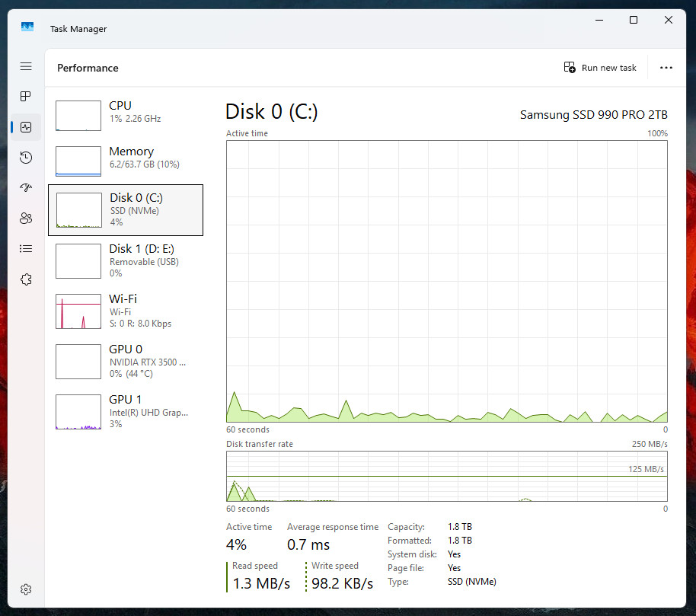This screenshot has height=616, width=696.
Task: Click the 125 MB/s graph marker label
Action: tap(646, 469)
